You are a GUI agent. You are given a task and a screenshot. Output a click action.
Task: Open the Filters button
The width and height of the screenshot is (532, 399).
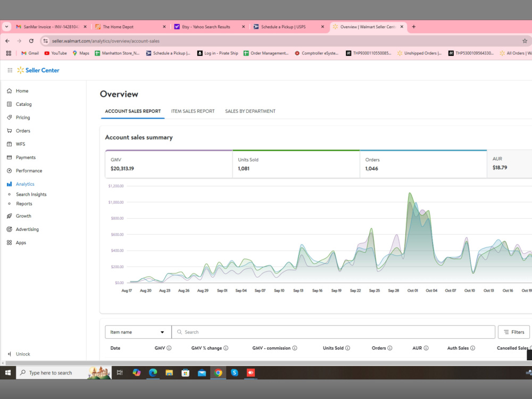(x=514, y=332)
